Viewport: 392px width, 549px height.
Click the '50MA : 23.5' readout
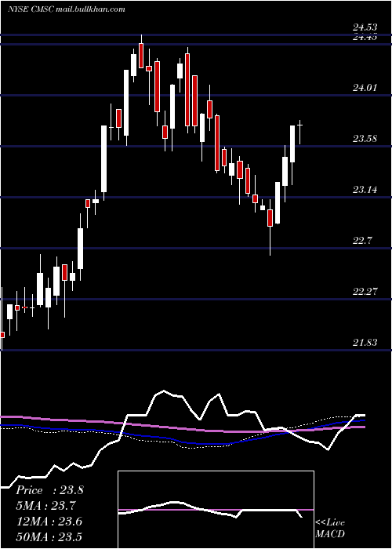[x=49, y=536]
